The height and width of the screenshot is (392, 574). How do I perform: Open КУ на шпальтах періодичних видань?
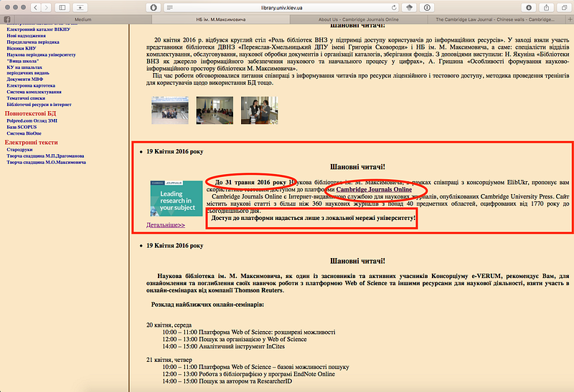28,70
